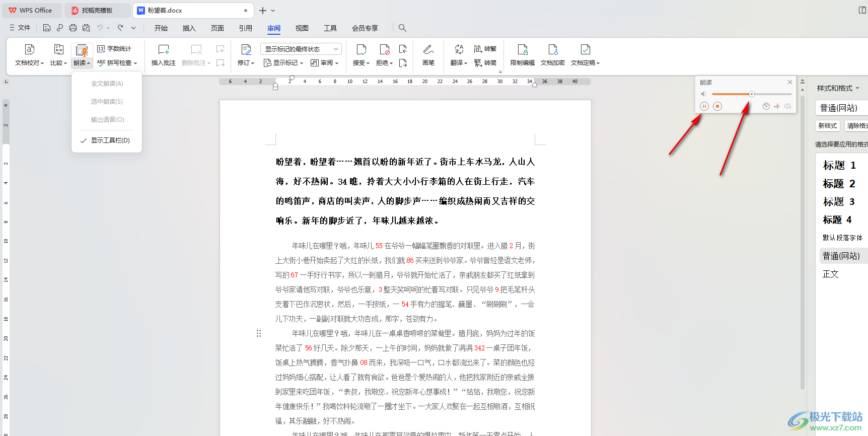Click the redo arrow icon
The height and width of the screenshot is (436, 868).
click(120, 28)
